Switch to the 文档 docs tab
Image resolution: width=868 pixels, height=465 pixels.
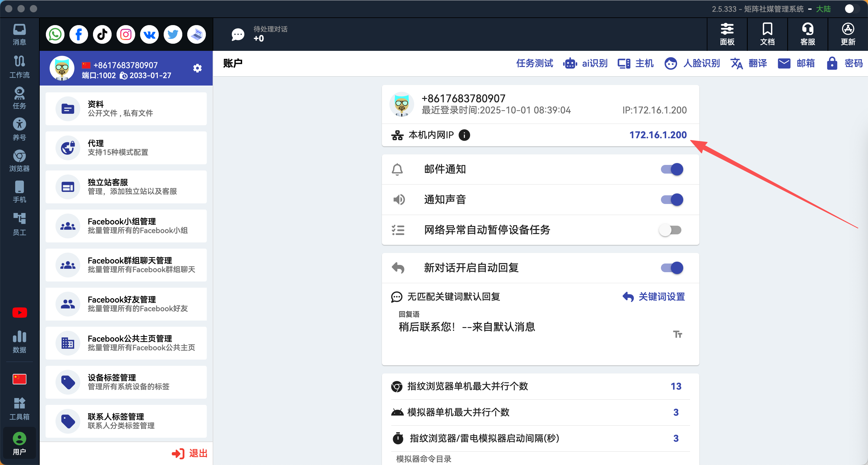point(767,34)
